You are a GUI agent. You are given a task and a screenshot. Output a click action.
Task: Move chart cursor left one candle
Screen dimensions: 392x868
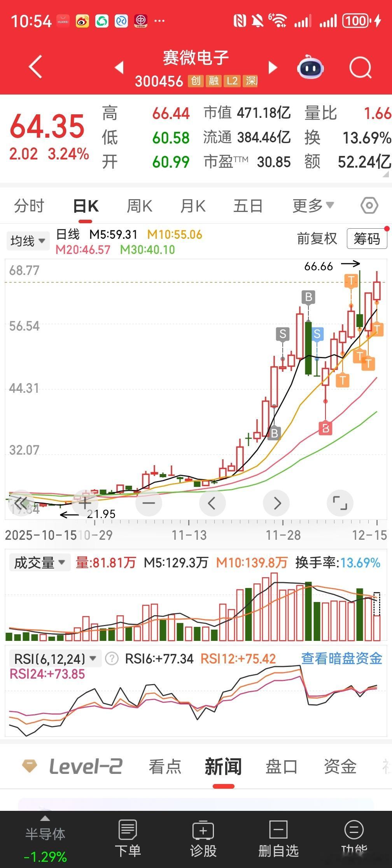pos(212,503)
